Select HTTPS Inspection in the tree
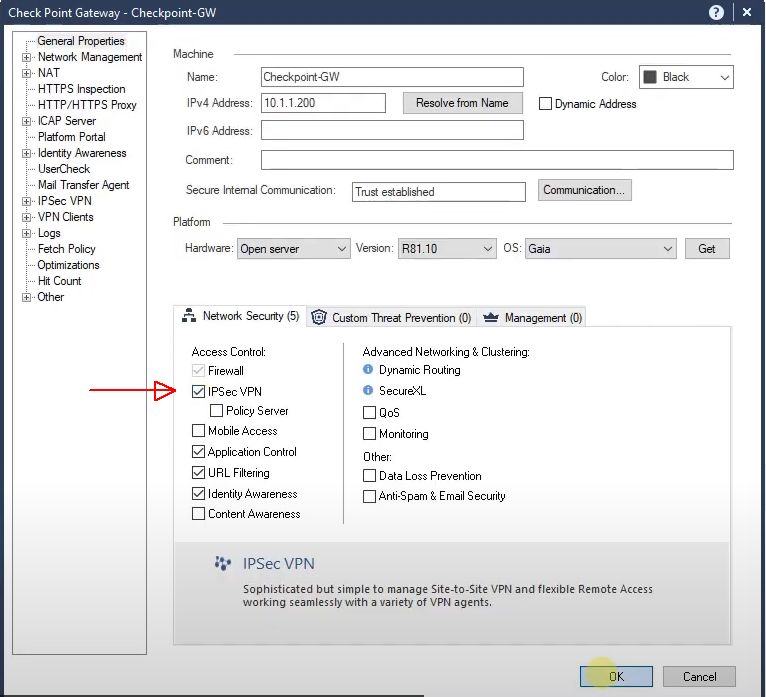The width and height of the screenshot is (766, 697). pos(82,89)
